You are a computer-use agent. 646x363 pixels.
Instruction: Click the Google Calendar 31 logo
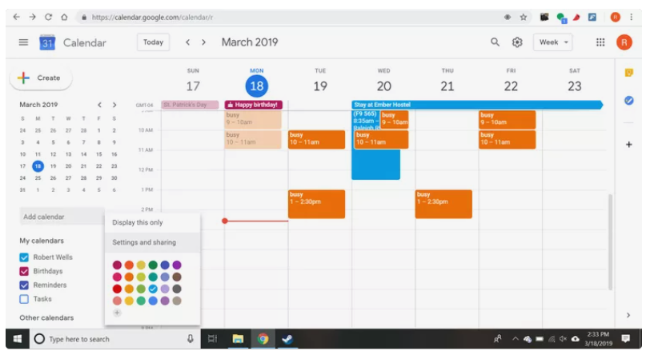coord(47,42)
